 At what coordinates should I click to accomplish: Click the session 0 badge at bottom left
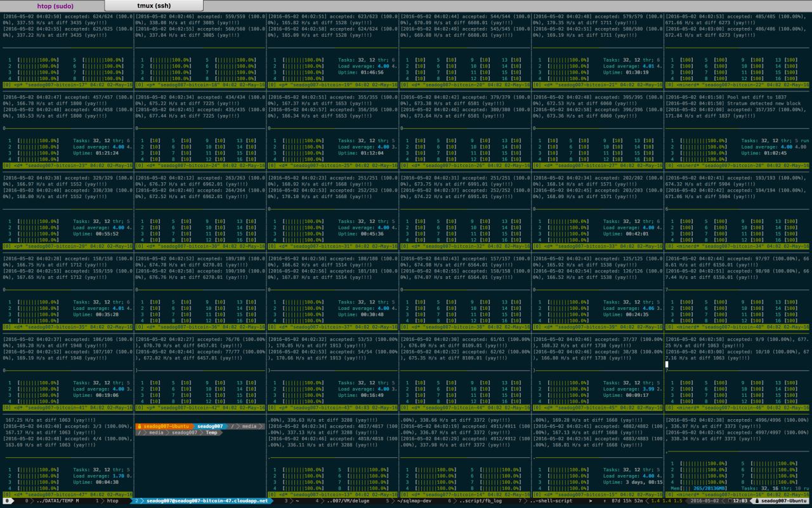(x=7, y=501)
